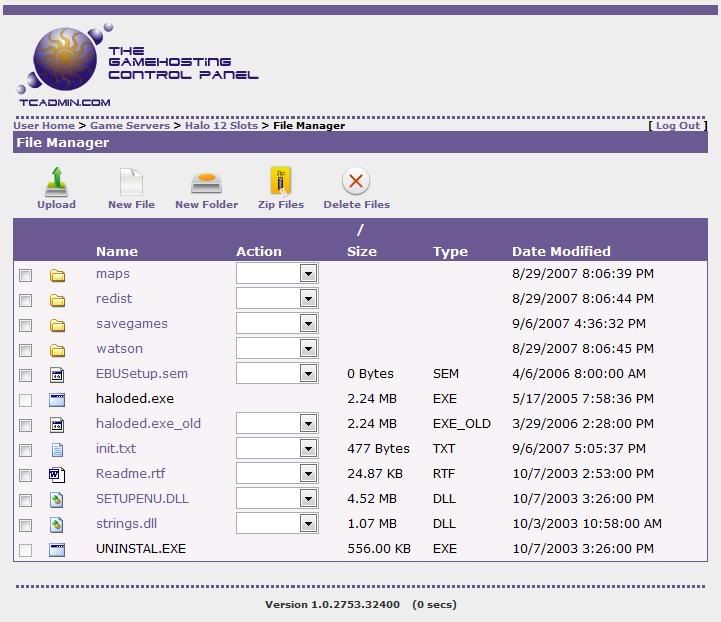Screen dimensions: 721x622
Task: Go to User Home breadcrumb
Action: [44, 126]
